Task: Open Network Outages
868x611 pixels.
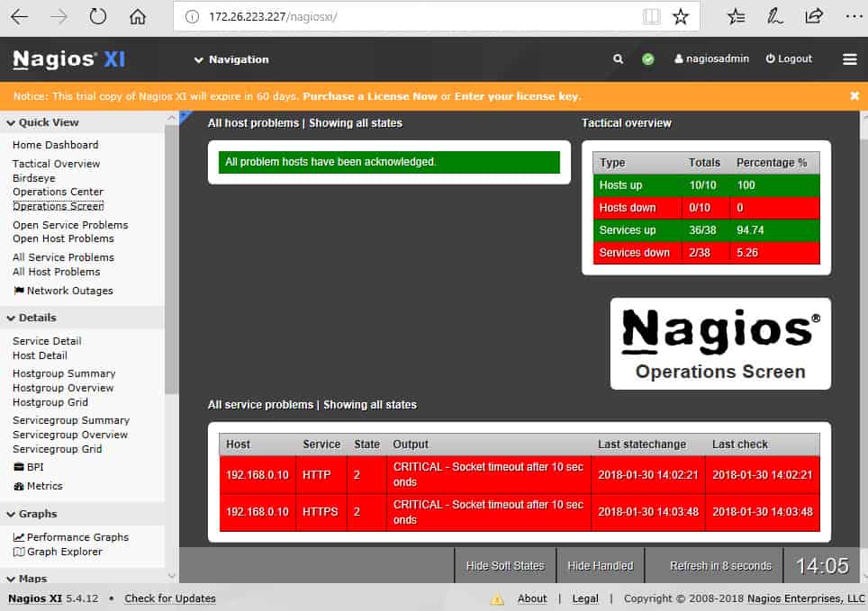Action: point(63,291)
